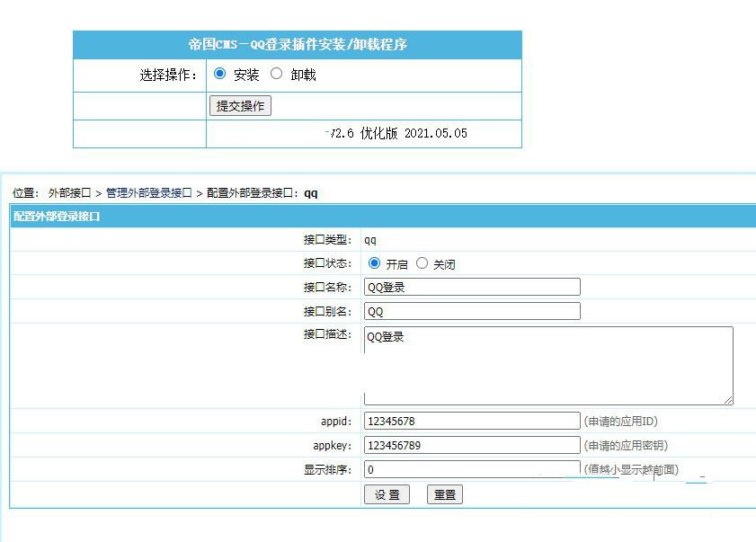Select the 安装 radio option

coord(220,74)
